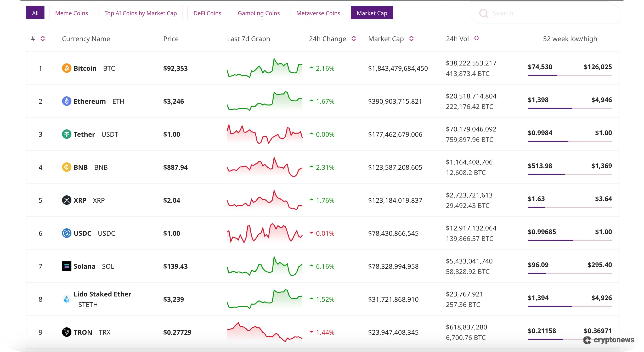Sort coins by Market Cap column
Image resolution: width=644 pixels, height=352 pixels.
pos(411,38)
